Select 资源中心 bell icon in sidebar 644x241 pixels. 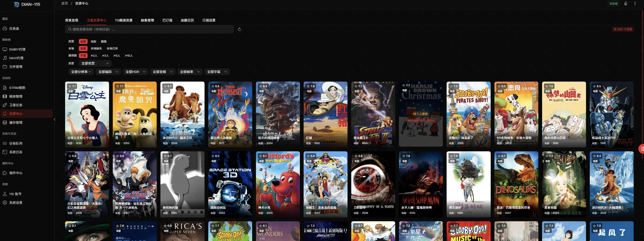(5, 114)
